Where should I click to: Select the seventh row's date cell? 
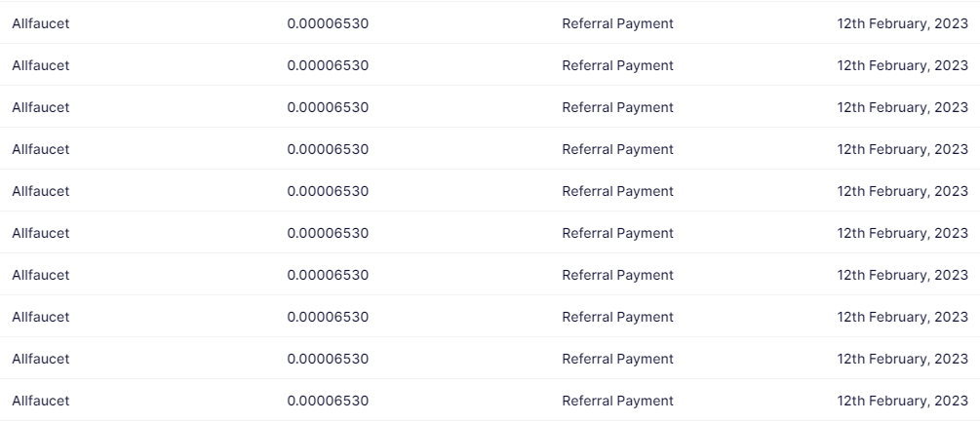click(902, 275)
